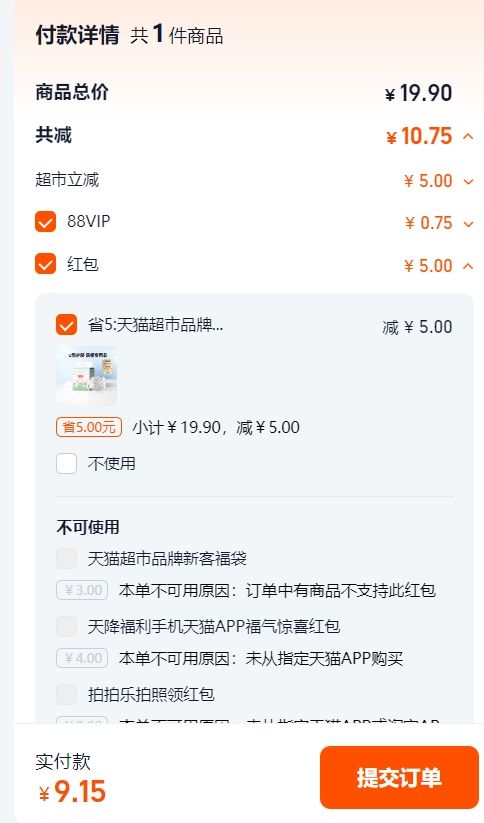This screenshot has width=484, height=823.
Task: Click disabled checkbox for 拍拍乐拍照领红包
Action: tap(66, 694)
